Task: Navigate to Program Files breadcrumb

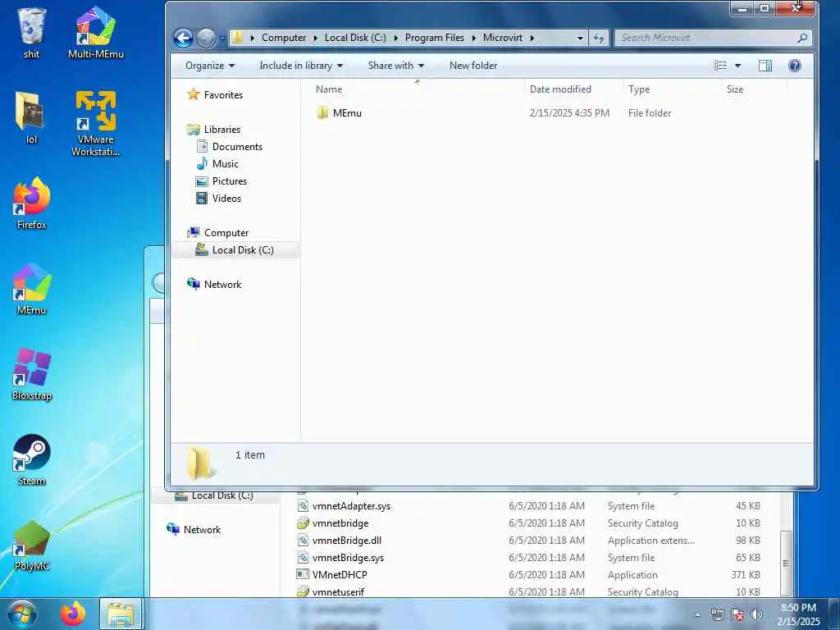Action: click(x=435, y=38)
